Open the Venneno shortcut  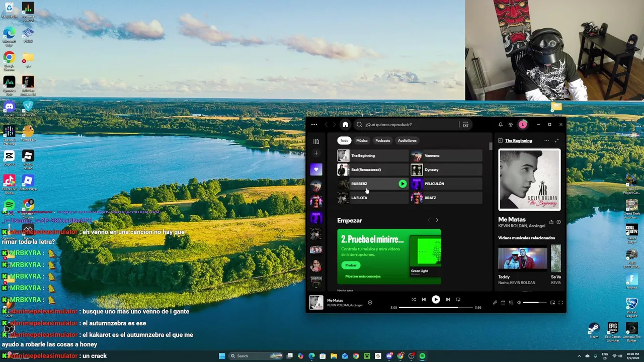446,156
